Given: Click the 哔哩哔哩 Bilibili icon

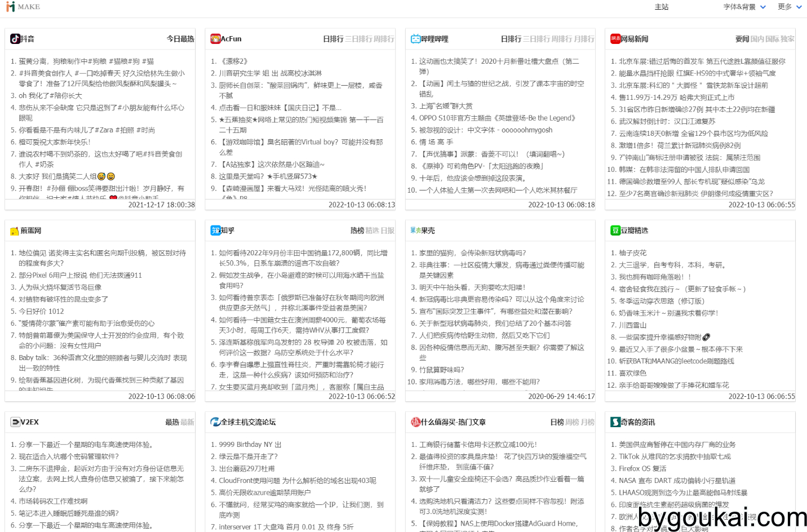Looking at the screenshot, I should 416,39.
